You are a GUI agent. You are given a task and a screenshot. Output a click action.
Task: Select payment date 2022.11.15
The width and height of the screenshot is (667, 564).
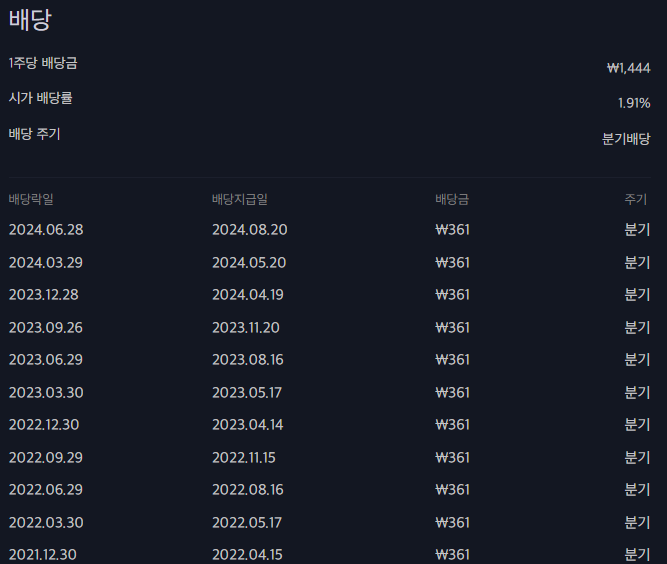(x=244, y=458)
